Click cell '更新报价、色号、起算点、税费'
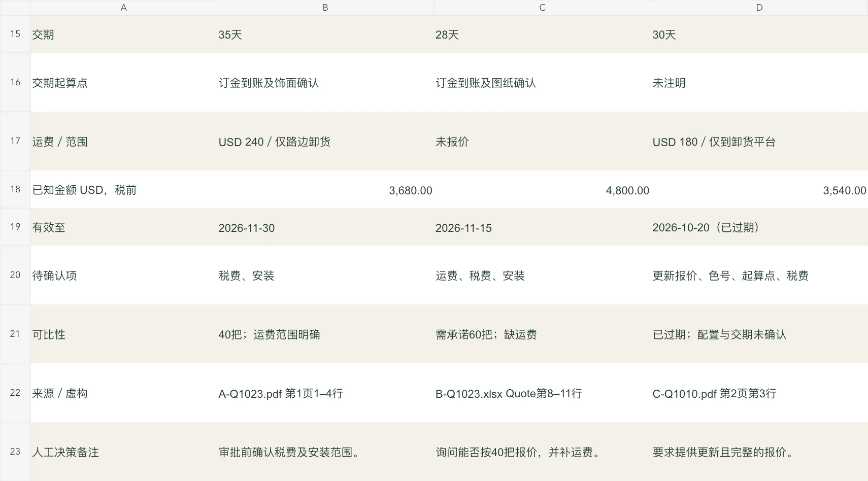 click(759, 275)
